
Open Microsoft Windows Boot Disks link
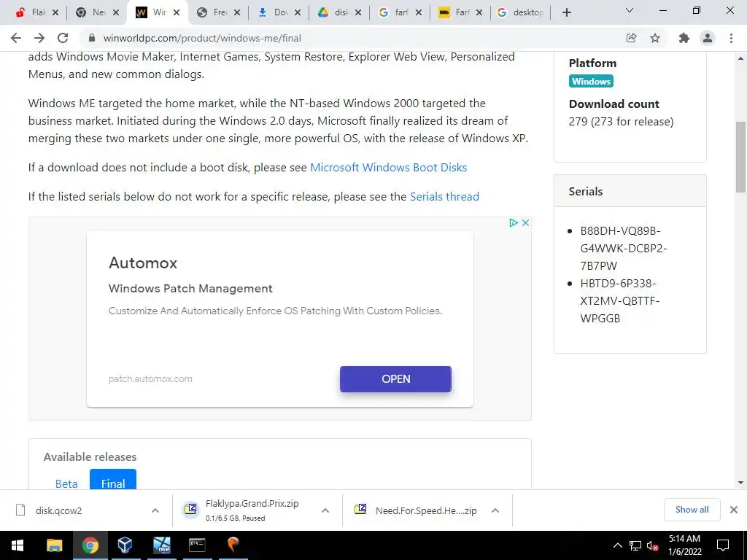pyautogui.click(x=388, y=168)
